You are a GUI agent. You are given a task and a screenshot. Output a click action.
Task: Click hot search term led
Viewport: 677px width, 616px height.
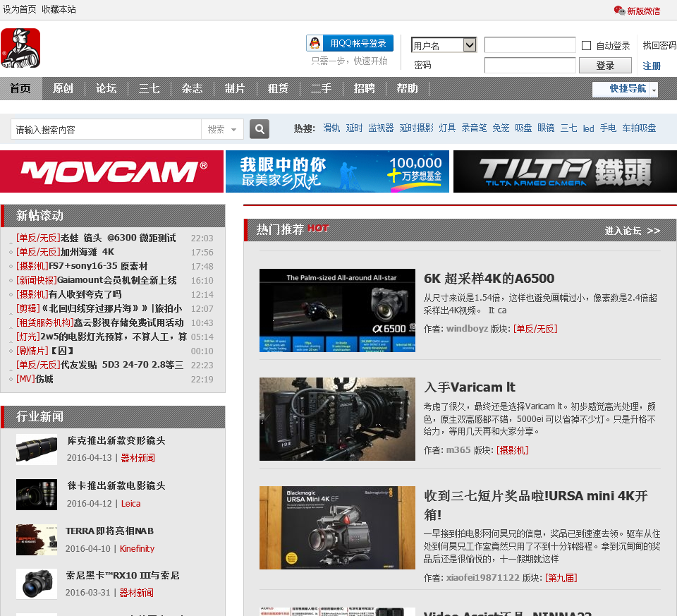[588, 128]
